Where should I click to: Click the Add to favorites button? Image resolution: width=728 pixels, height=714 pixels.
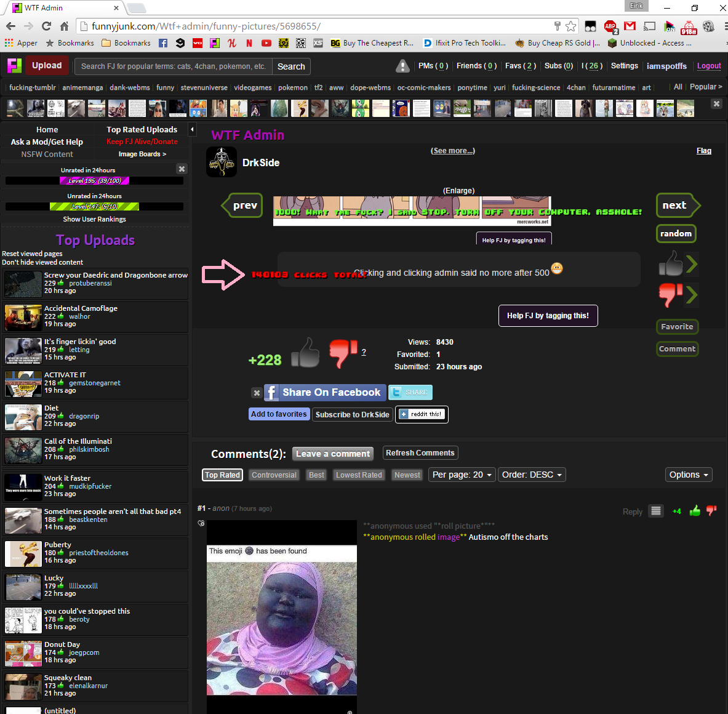click(279, 414)
